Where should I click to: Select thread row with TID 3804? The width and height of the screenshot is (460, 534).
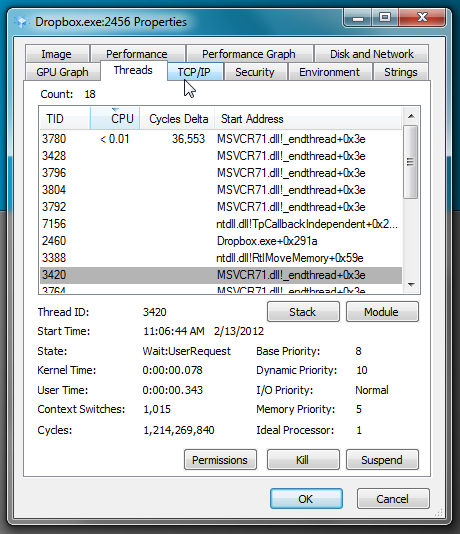[x=221, y=190]
